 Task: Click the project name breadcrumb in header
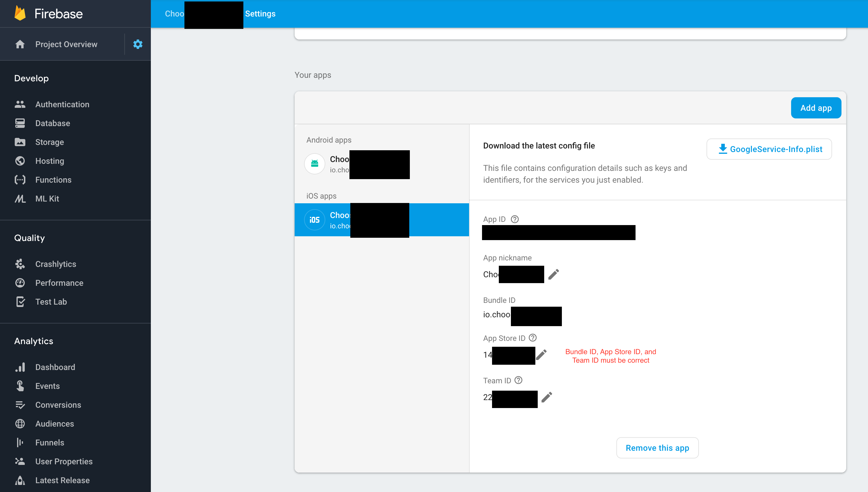pos(174,14)
